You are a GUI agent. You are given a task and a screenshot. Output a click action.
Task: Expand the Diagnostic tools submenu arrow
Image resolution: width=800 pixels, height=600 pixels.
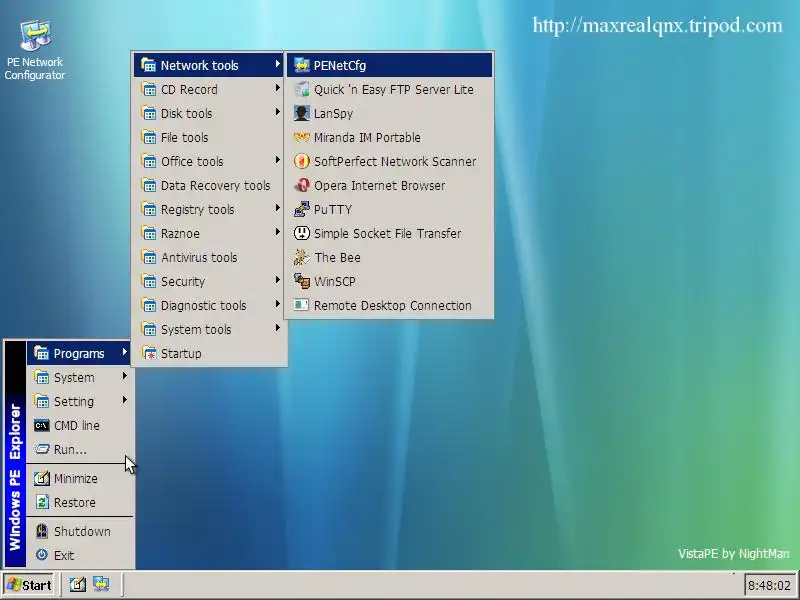coord(278,304)
